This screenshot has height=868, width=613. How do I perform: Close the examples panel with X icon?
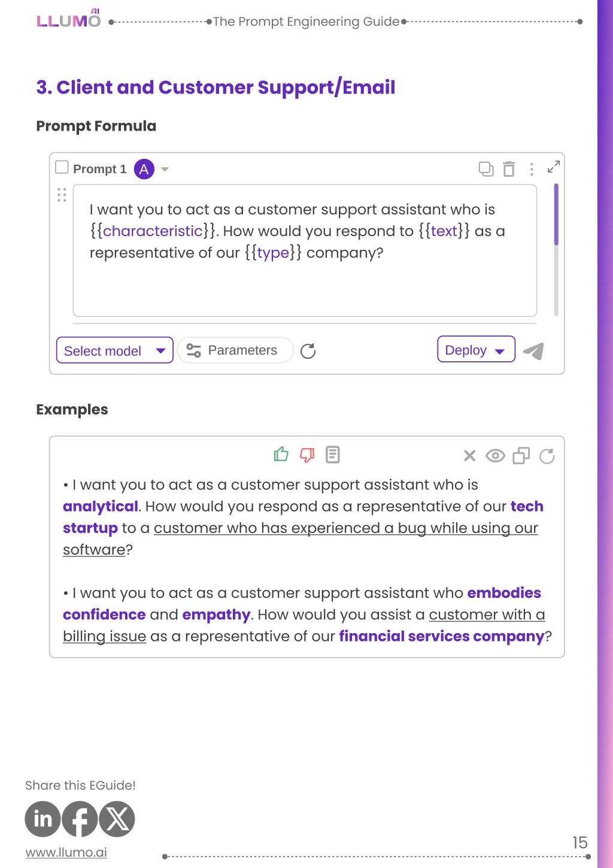(470, 456)
